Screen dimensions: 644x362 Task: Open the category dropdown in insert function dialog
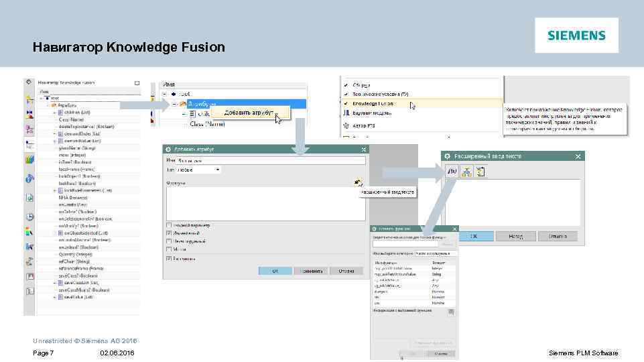pyautogui.click(x=436, y=253)
